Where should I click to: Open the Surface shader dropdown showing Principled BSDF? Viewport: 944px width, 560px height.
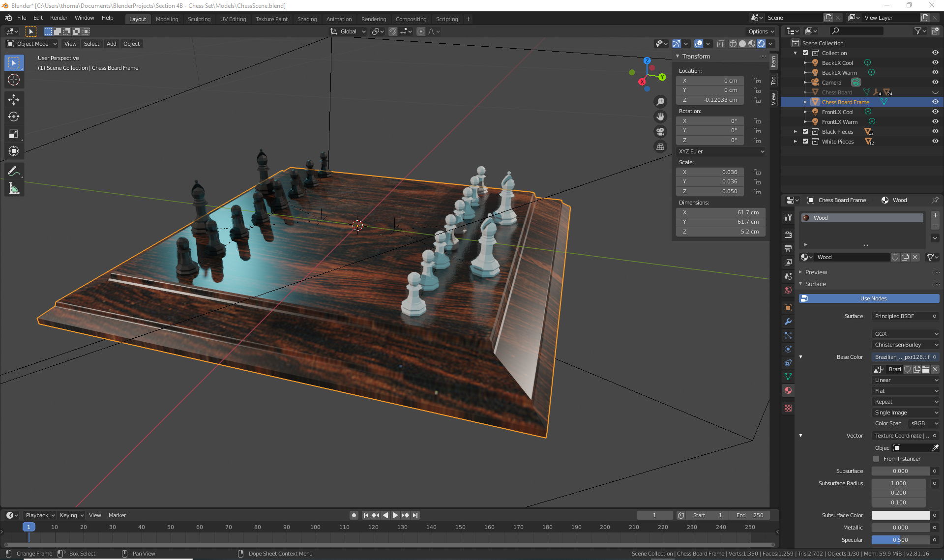(905, 316)
